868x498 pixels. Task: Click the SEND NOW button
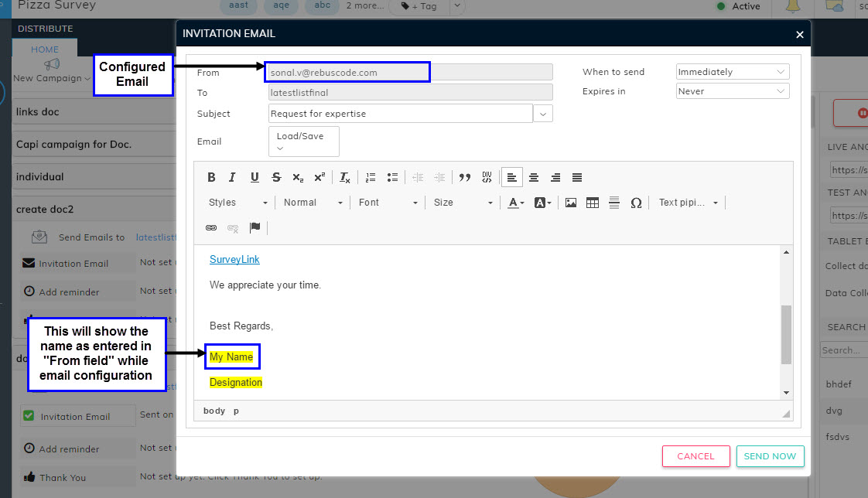(770, 456)
